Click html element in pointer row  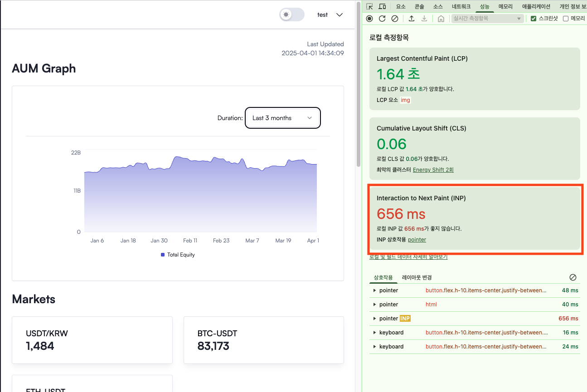click(x=431, y=305)
